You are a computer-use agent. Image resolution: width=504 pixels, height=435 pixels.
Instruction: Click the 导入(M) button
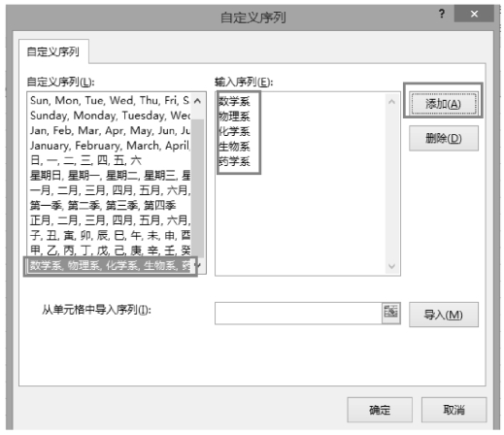coord(444,315)
